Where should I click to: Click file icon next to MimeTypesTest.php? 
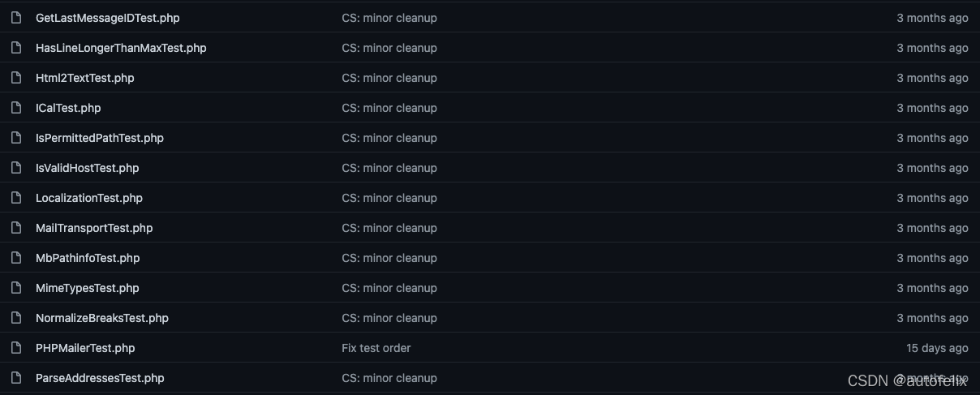(x=16, y=288)
